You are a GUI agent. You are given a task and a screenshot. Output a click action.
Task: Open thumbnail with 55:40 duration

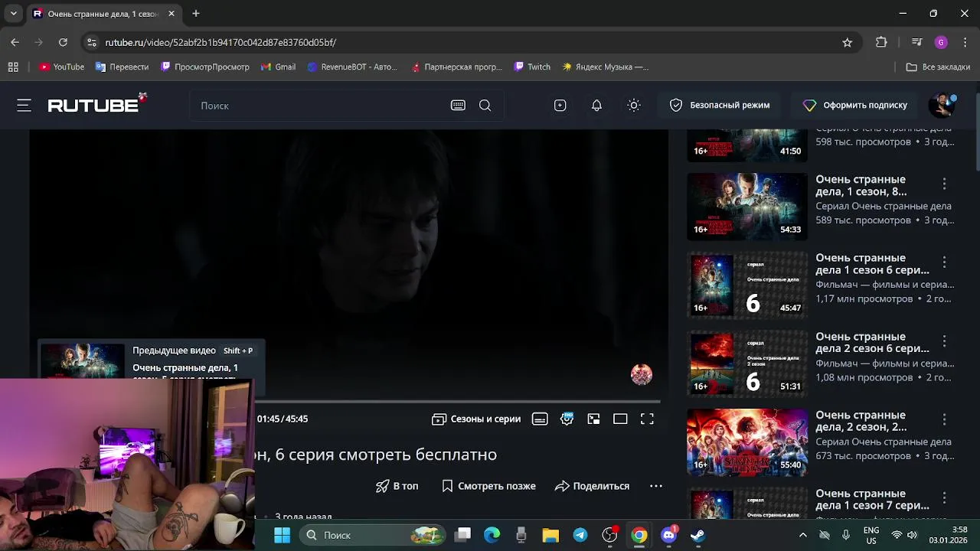click(x=747, y=442)
